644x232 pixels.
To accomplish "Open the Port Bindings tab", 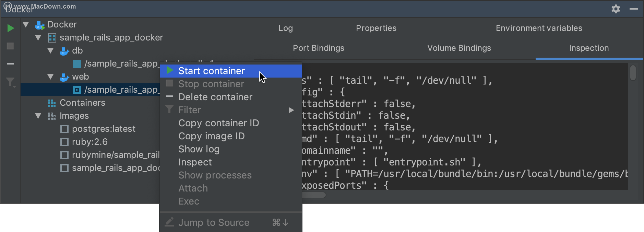I will click(319, 48).
